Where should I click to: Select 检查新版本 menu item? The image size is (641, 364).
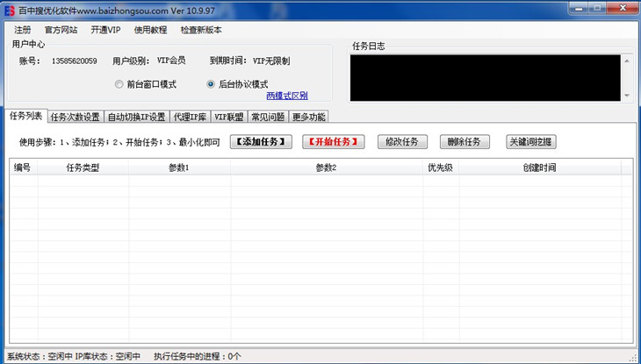click(201, 30)
